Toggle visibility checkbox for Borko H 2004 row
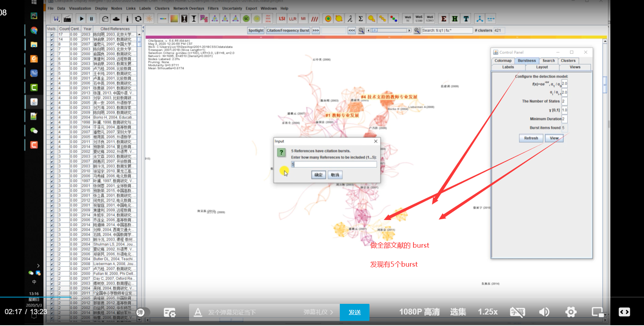 (52, 118)
